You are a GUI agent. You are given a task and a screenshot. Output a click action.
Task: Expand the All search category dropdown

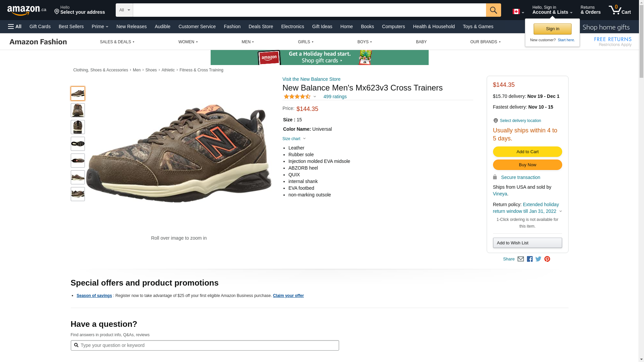(x=124, y=10)
